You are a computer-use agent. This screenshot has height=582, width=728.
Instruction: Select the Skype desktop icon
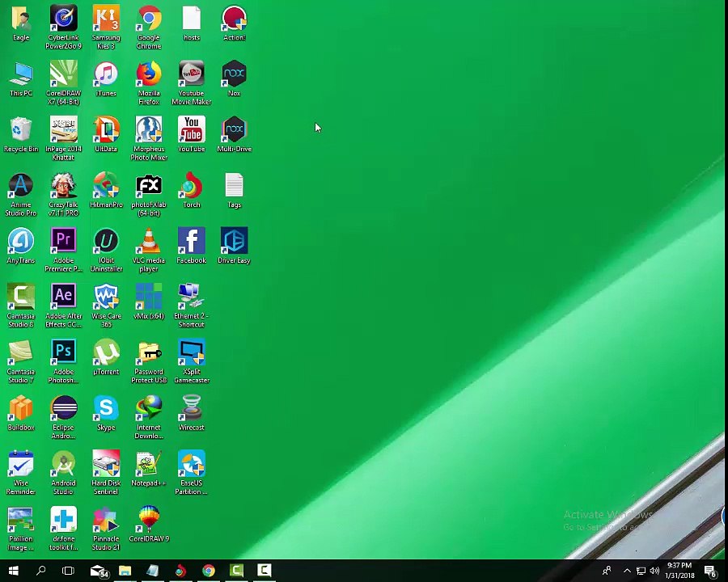pos(106,408)
